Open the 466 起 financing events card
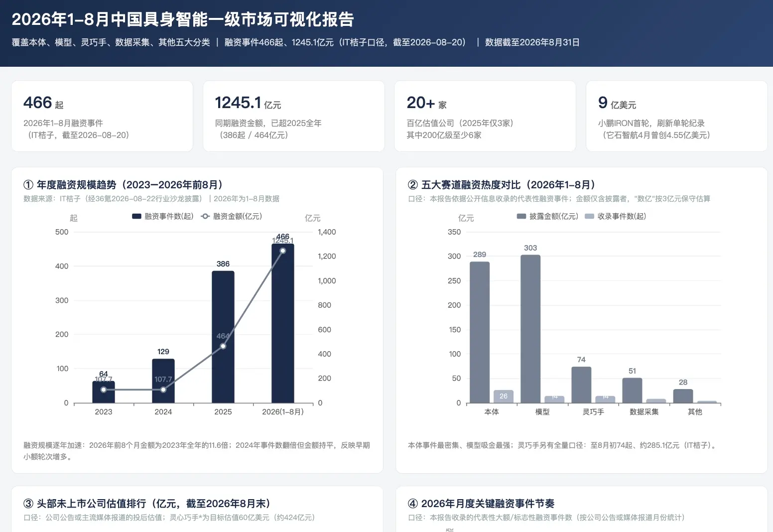 point(102,116)
